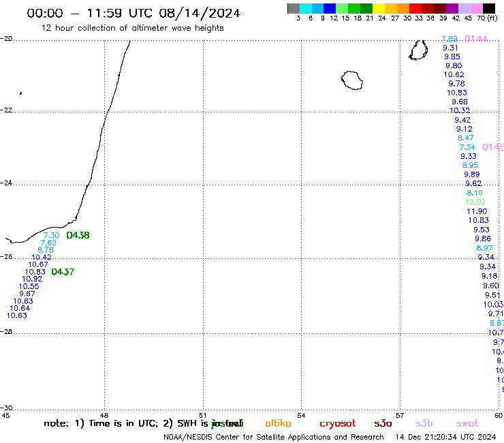Click the latitude axis label -28
Image resolution: width=504 pixels, height=443 pixels.
pos(6,331)
